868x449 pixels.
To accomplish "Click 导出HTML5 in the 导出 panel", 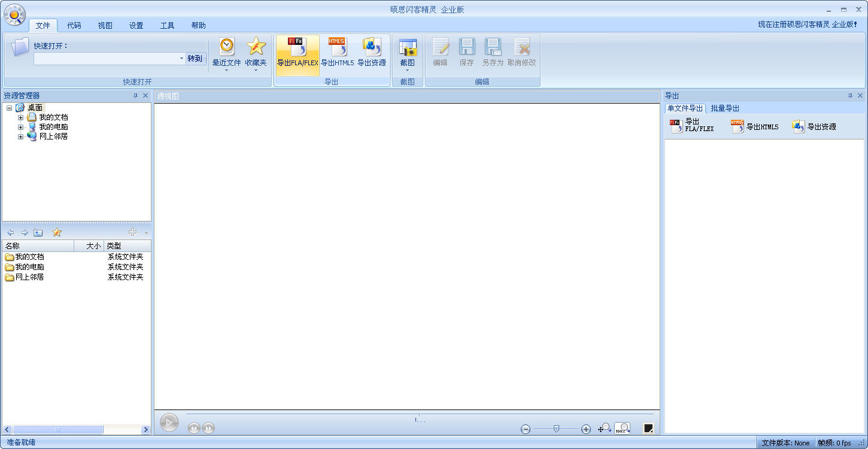I will [755, 126].
